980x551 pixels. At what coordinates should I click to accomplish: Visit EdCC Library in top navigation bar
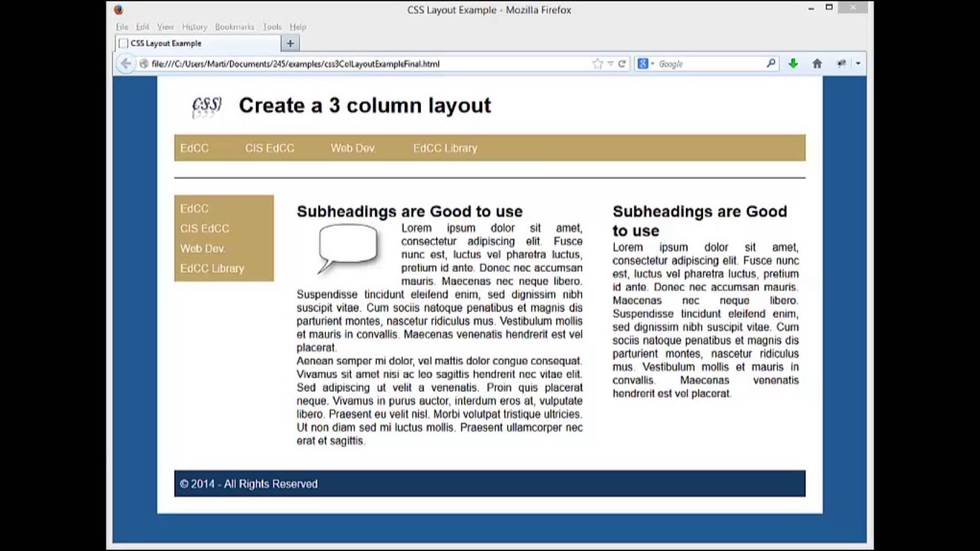tap(445, 148)
